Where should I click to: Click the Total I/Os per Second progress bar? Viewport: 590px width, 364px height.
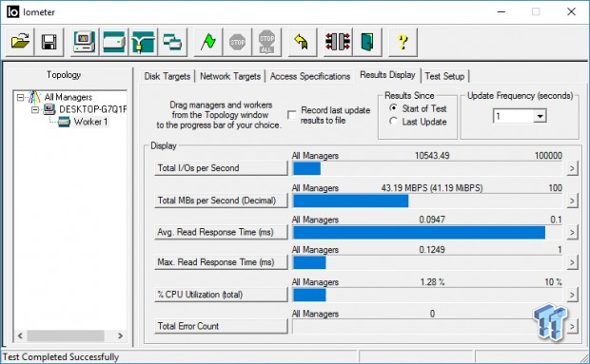[x=427, y=168]
